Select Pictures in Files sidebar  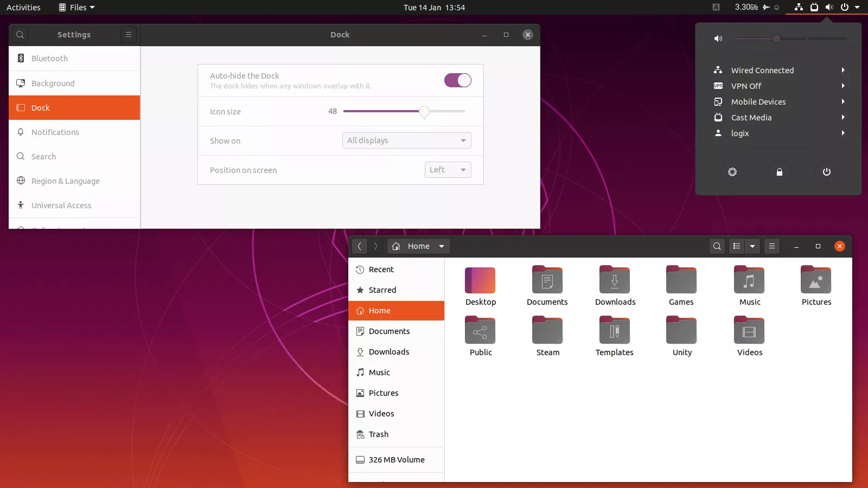(397, 393)
